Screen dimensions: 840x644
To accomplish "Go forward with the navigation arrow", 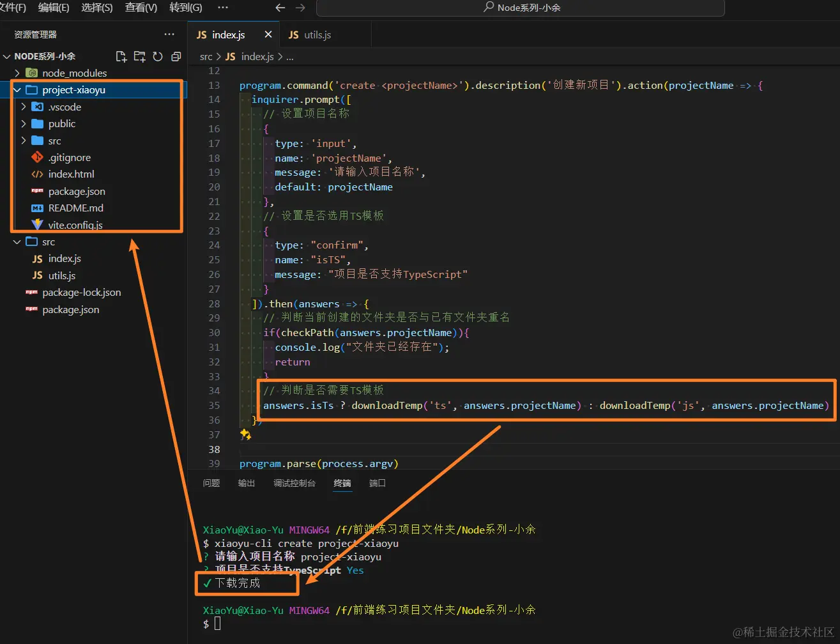I will point(300,8).
